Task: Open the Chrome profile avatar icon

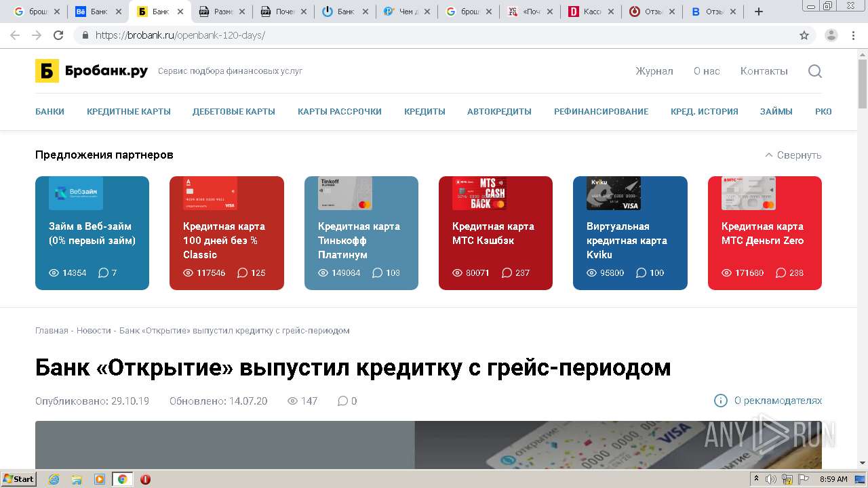Action: [831, 35]
